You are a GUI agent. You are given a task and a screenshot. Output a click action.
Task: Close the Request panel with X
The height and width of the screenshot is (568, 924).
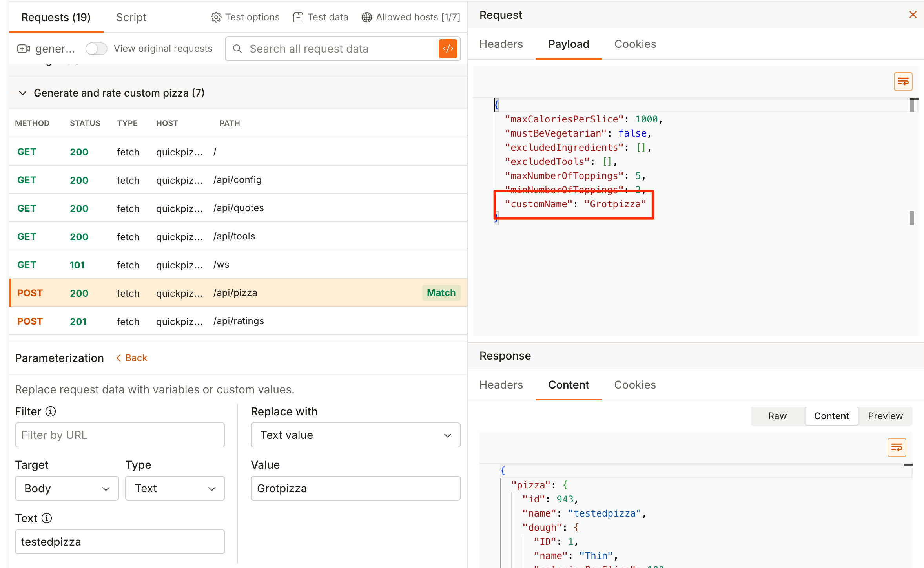[913, 15]
